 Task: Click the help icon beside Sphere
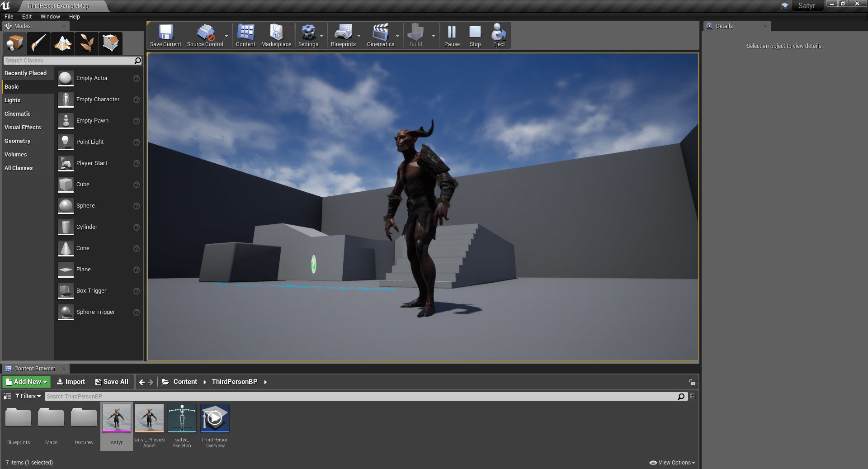click(137, 206)
